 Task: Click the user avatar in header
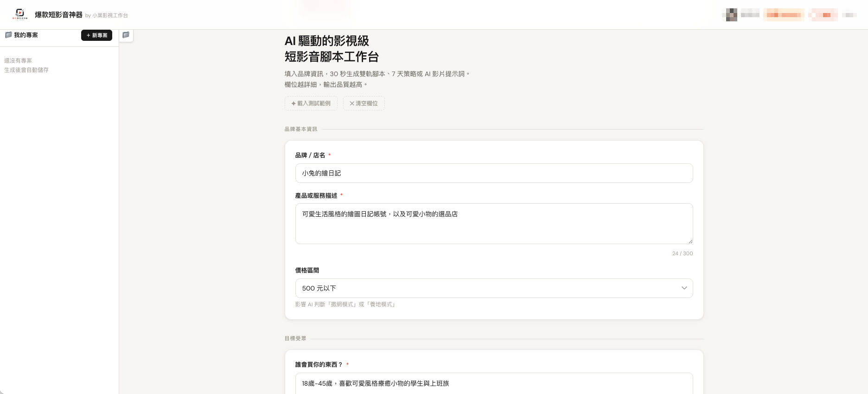pos(732,15)
